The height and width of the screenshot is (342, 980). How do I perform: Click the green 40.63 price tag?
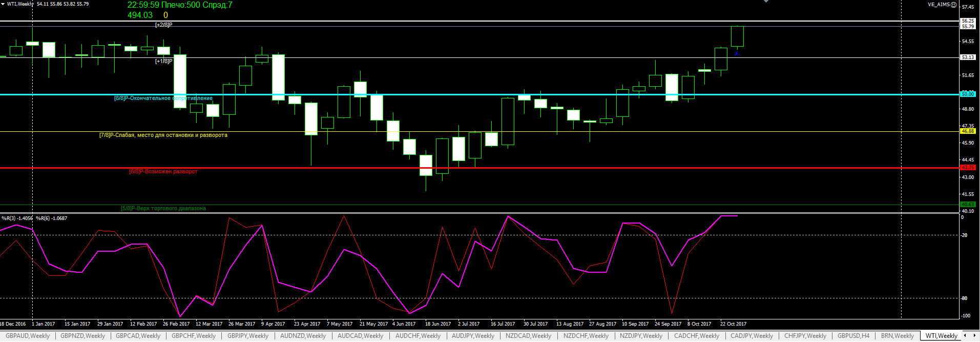click(x=968, y=205)
